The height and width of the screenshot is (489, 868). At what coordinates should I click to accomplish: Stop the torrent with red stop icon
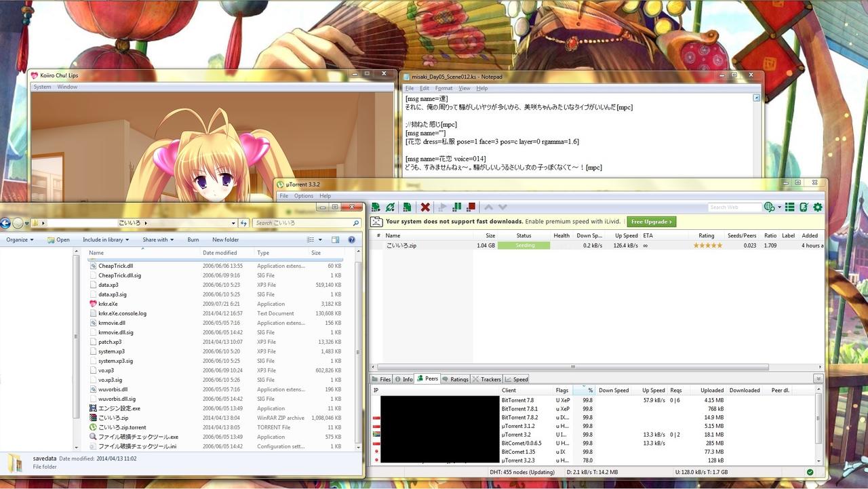[471, 208]
